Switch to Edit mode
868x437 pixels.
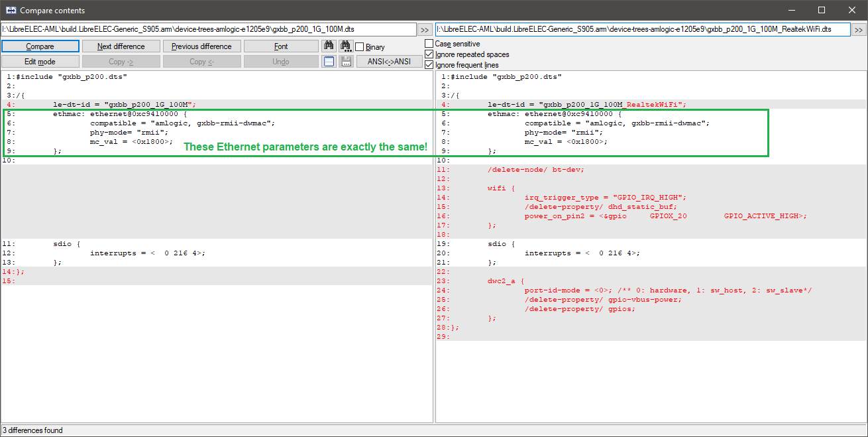point(40,62)
